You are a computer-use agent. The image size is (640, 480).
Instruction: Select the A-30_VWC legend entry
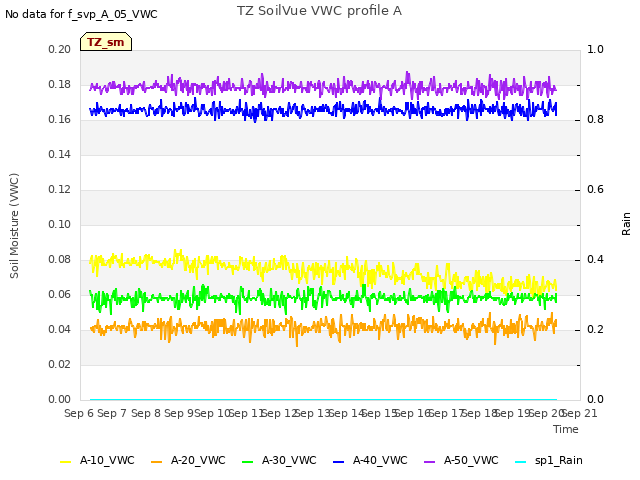pyautogui.click(x=279, y=460)
